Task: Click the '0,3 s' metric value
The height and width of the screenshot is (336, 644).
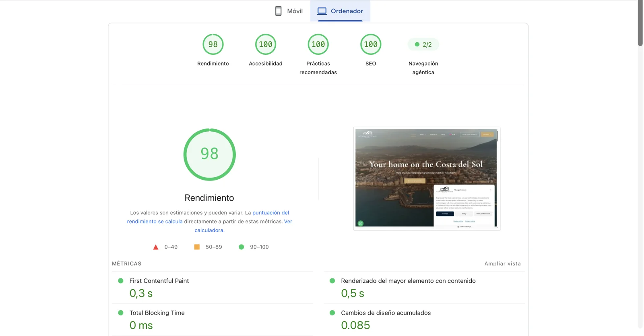Action: [x=141, y=293]
